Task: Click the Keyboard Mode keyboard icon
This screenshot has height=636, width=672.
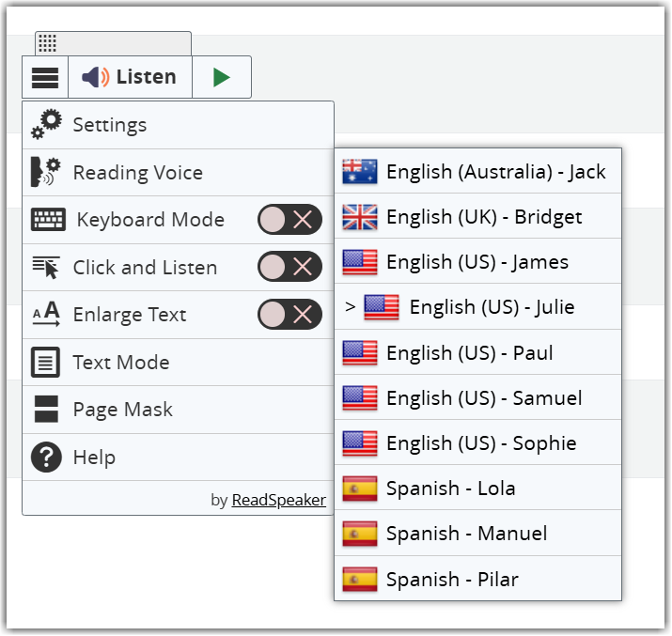Action: point(48,219)
